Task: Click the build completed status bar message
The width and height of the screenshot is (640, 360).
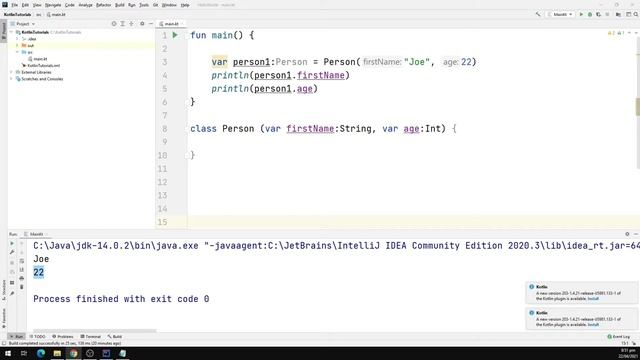Action: [64, 343]
